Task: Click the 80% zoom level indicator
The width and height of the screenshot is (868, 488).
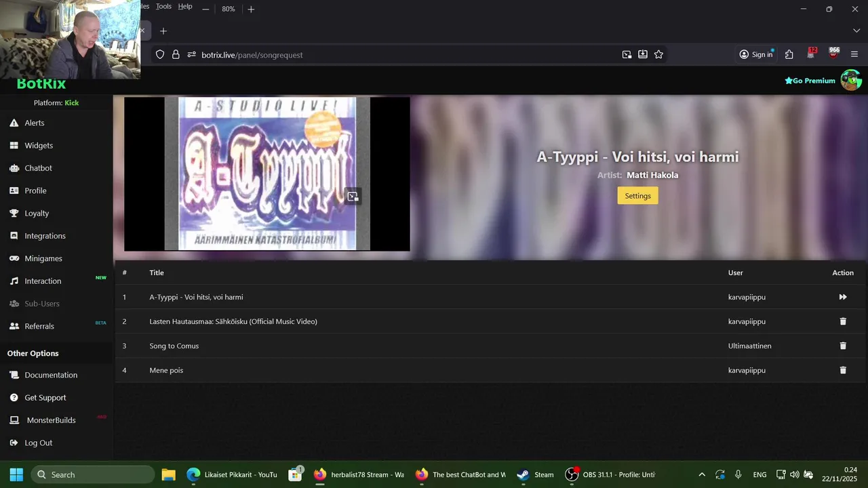Action: pos(229,9)
